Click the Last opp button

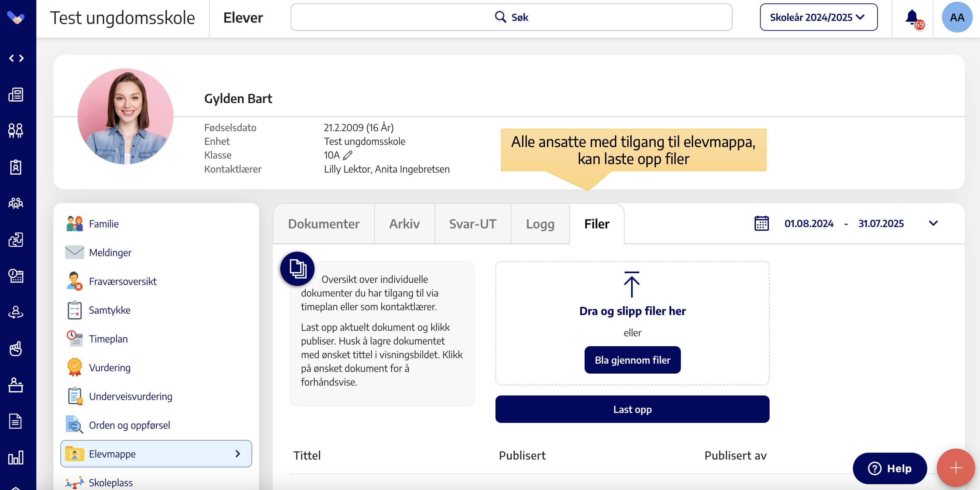click(x=632, y=409)
